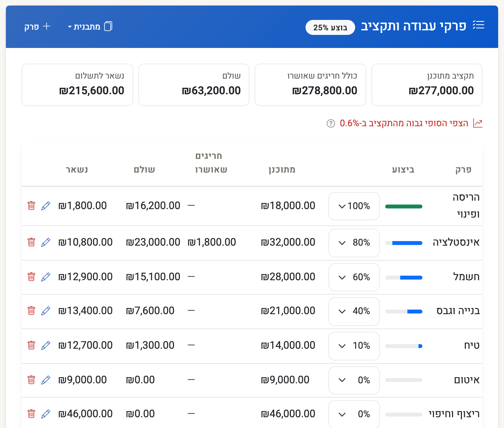Viewport: 504px width, 428px height.
Task: Open the תבנית template menu
Action: (90, 26)
